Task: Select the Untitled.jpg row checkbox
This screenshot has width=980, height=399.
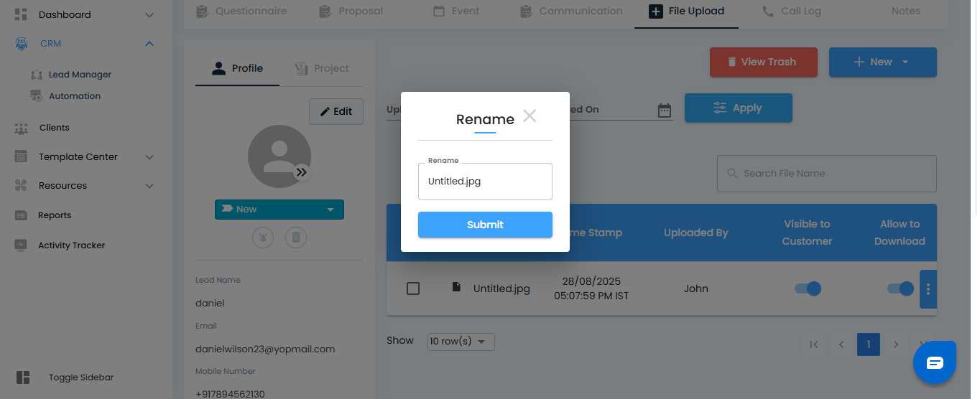Action: [413, 288]
